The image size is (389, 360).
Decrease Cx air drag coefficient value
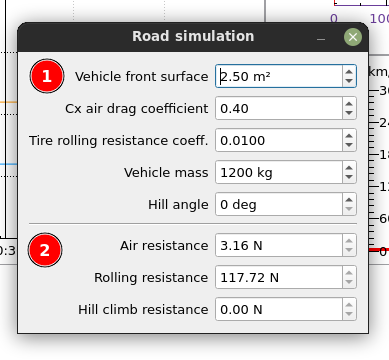tap(349, 113)
